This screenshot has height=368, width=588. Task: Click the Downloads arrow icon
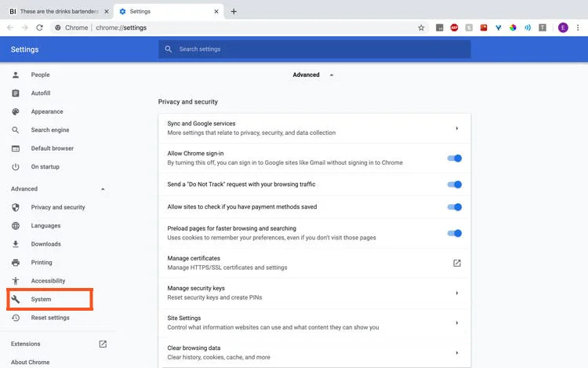tap(16, 244)
